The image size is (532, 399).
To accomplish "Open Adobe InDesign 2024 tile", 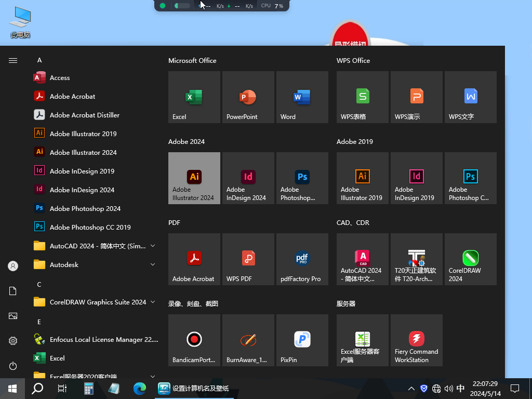I will (248, 178).
